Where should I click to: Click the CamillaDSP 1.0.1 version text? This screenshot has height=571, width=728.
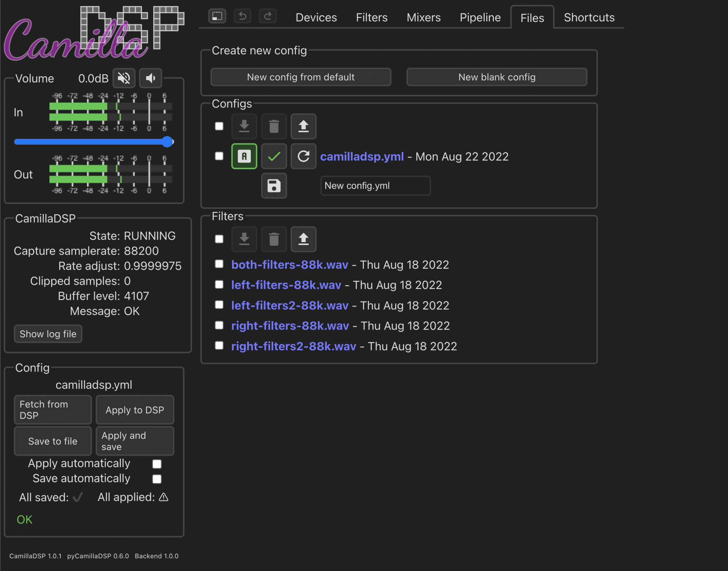pos(35,556)
